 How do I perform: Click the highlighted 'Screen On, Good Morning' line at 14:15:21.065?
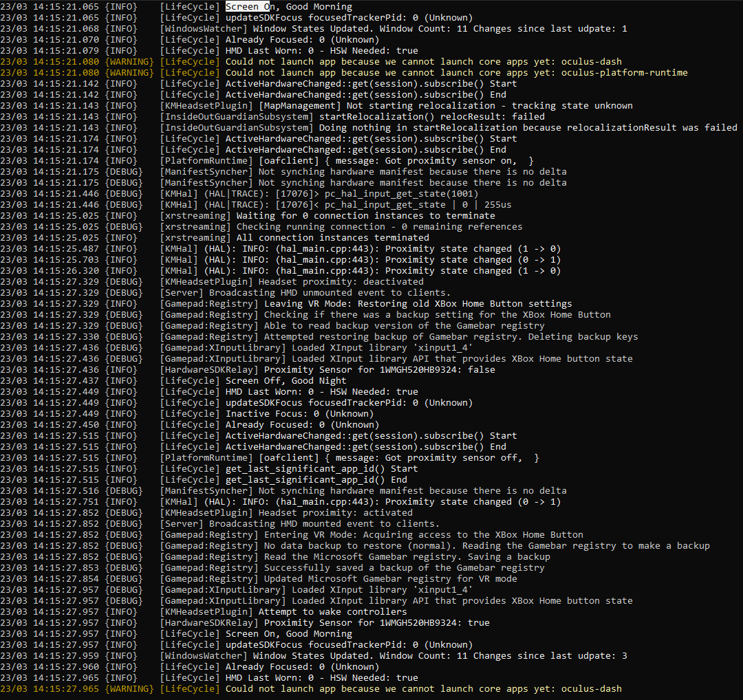[176, 7]
